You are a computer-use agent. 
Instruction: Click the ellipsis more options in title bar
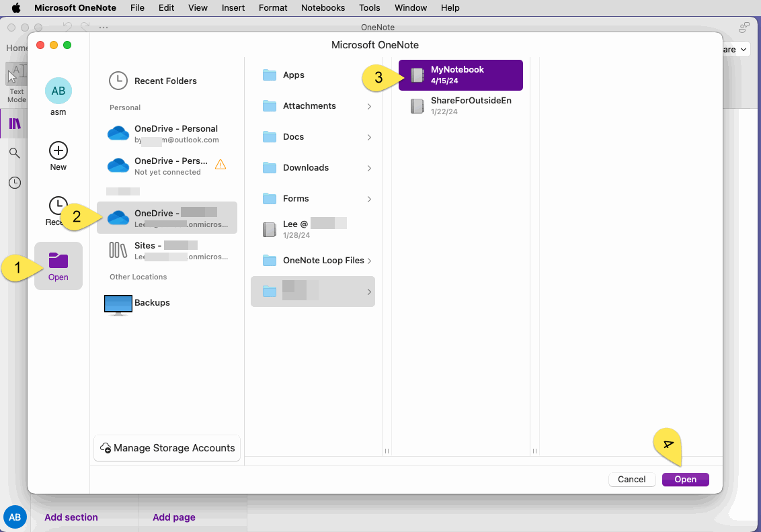[104, 28]
